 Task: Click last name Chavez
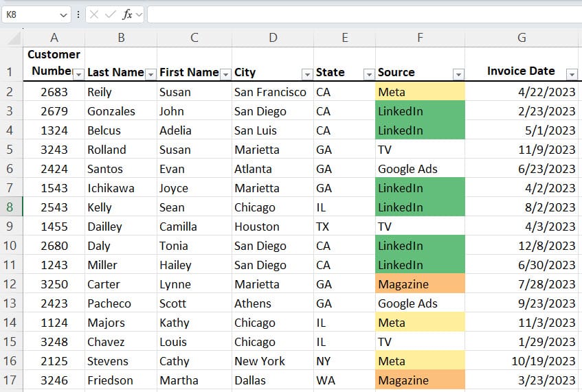[121, 342]
